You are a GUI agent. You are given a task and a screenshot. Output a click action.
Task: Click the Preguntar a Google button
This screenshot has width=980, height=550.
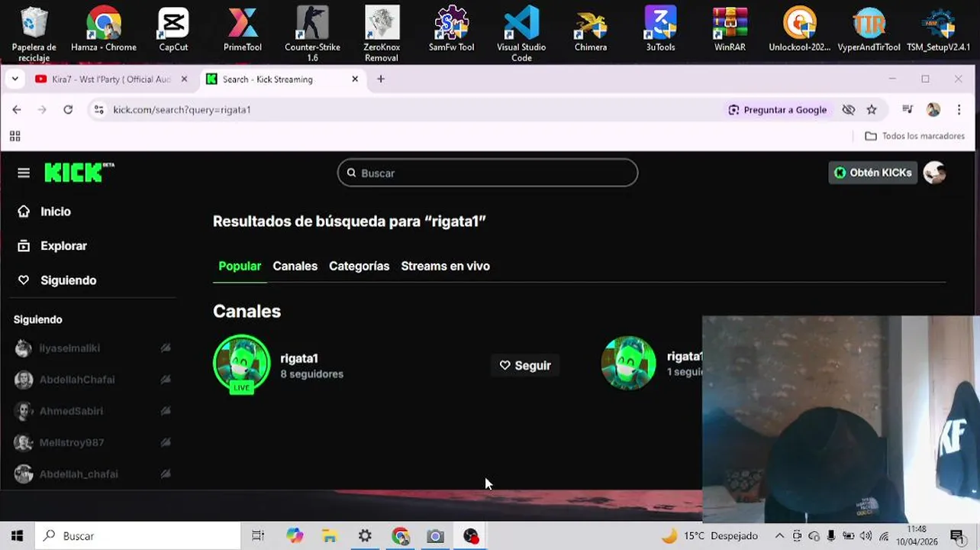tap(777, 110)
